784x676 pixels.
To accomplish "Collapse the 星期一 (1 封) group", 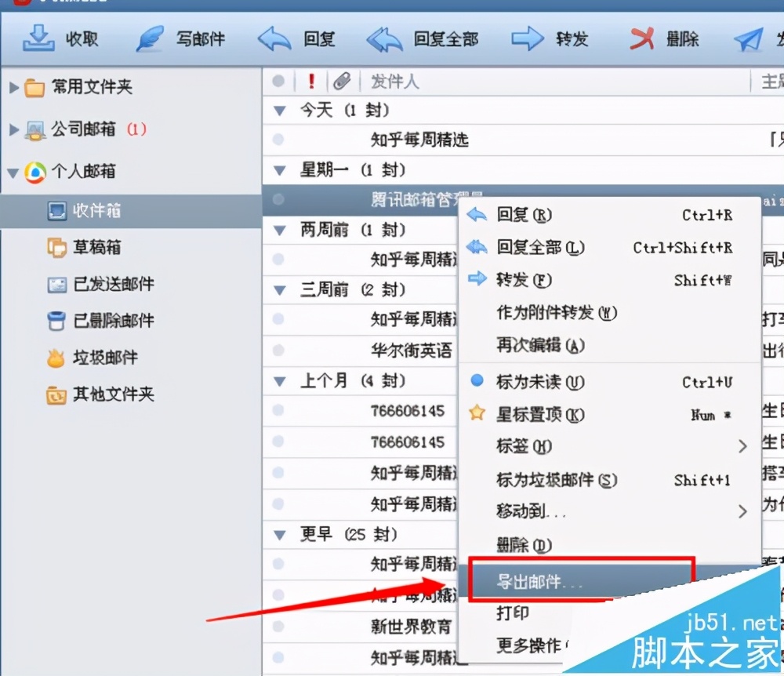I will (x=280, y=170).
